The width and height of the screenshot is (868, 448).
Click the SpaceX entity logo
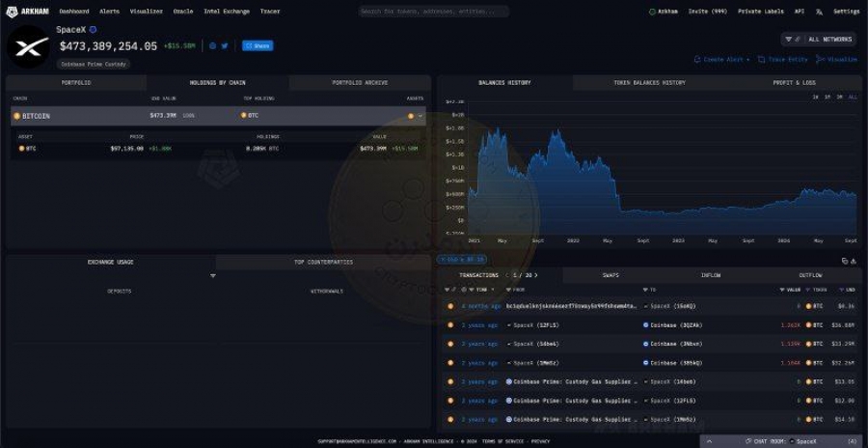[x=28, y=47]
